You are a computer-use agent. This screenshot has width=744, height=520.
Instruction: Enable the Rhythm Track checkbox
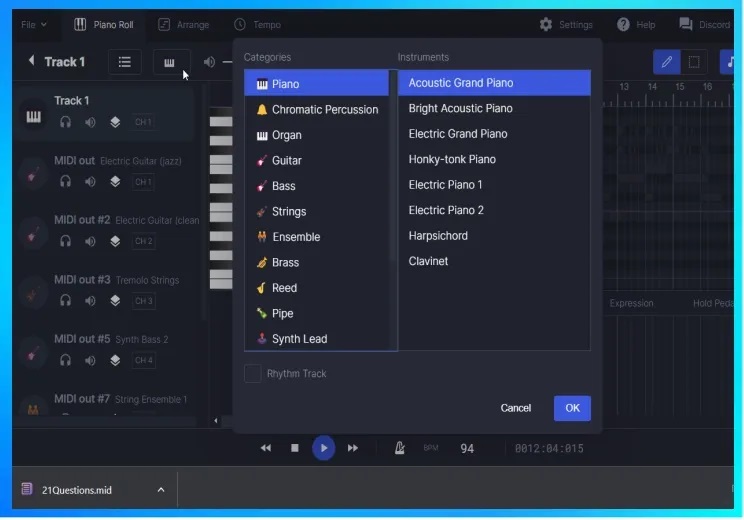tap(253, 374)
